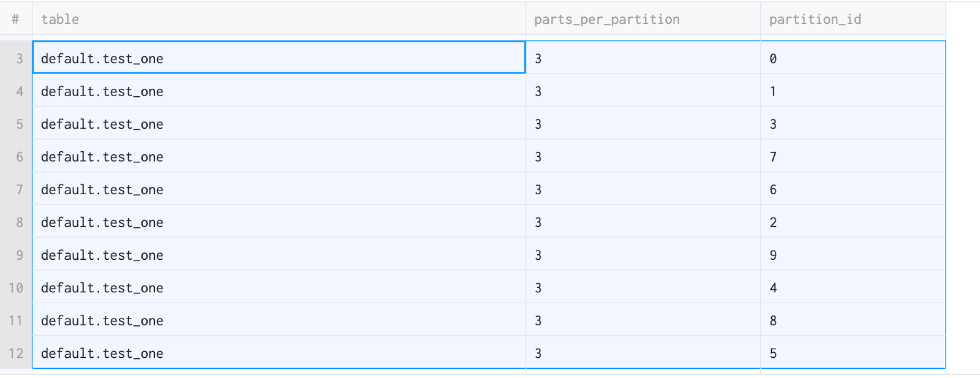Select the partition_id cell with value 0
Screen dimensions: 980x378
point(853,59)
